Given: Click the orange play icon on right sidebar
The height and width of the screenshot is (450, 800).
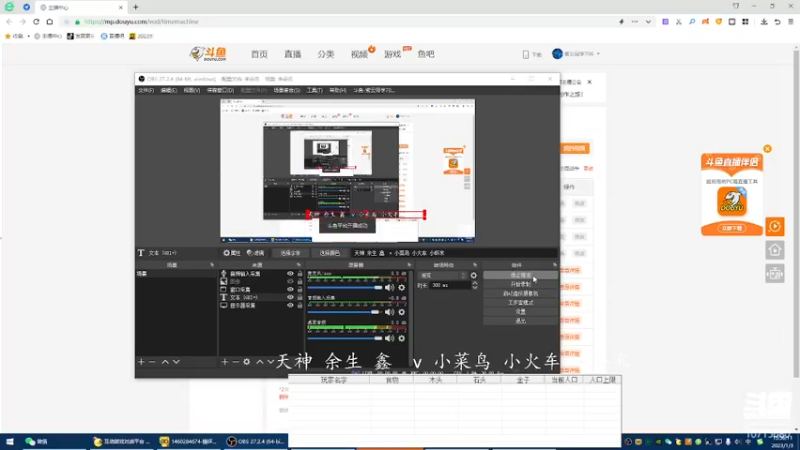Looking at the screenshot, I should (774, 227).
